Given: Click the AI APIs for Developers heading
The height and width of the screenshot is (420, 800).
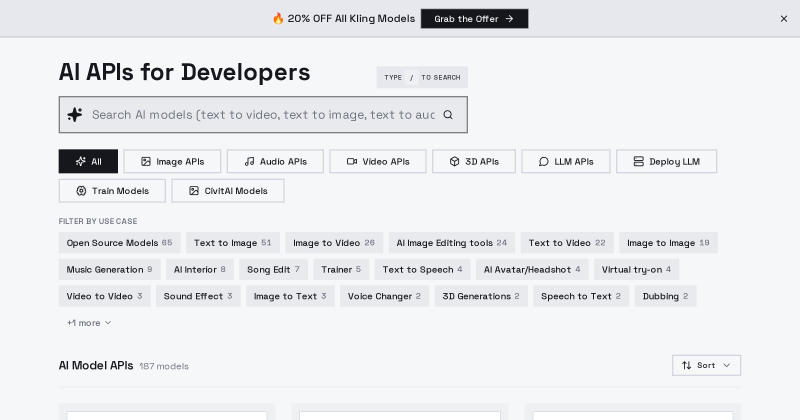Looking at the screenshot, I should point(184,72).
